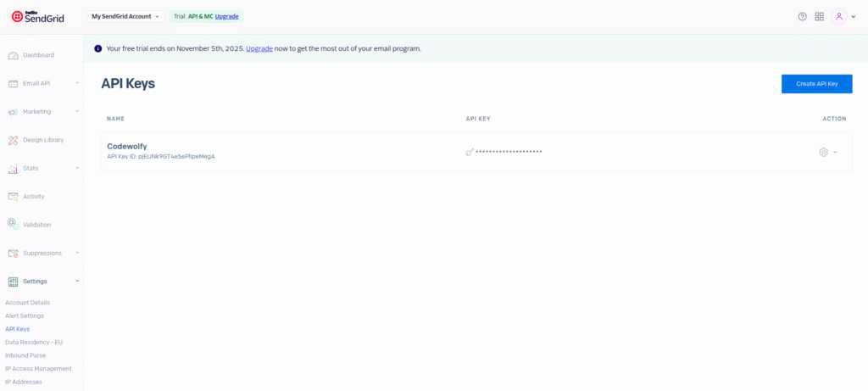This screenshot has width=868, height=391.
Task: Expand the Marketing chevron
Action: [x=77, y=111]
